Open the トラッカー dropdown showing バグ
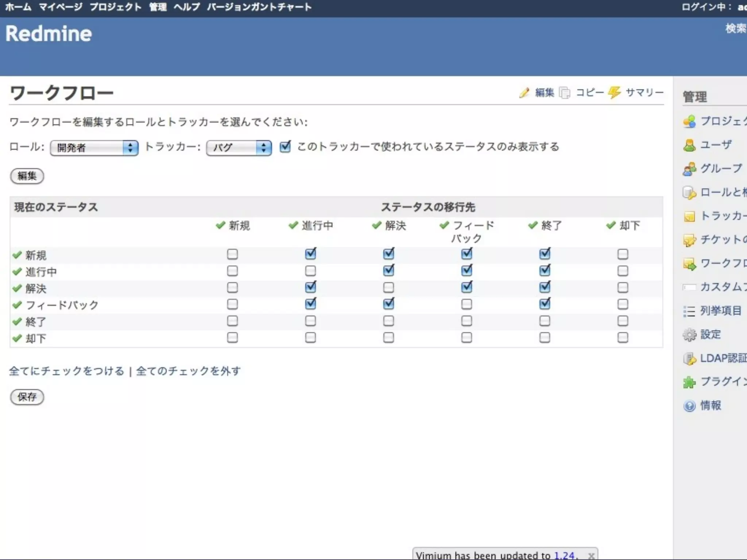Viewport: 747px width, 560px height. pyautogui.click(x=239, y=148)
